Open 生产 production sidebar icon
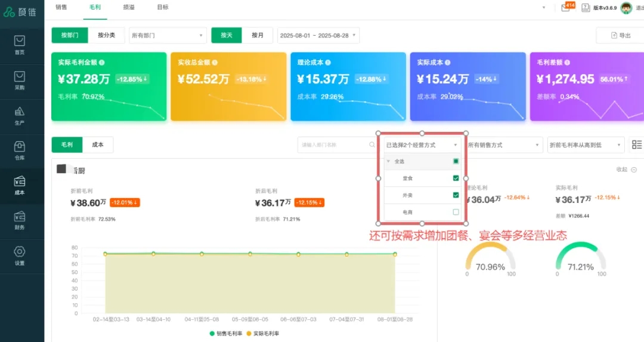Viewport: 644px width, 342px height. pyautogui.click(x=20, y=112)
